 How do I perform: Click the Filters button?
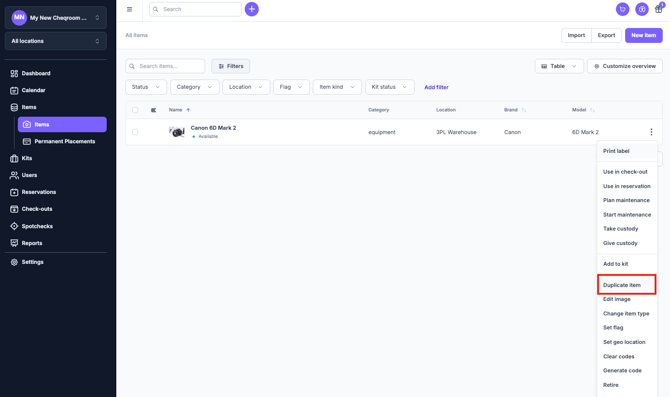pyautogui.click(x=231, y=66)
